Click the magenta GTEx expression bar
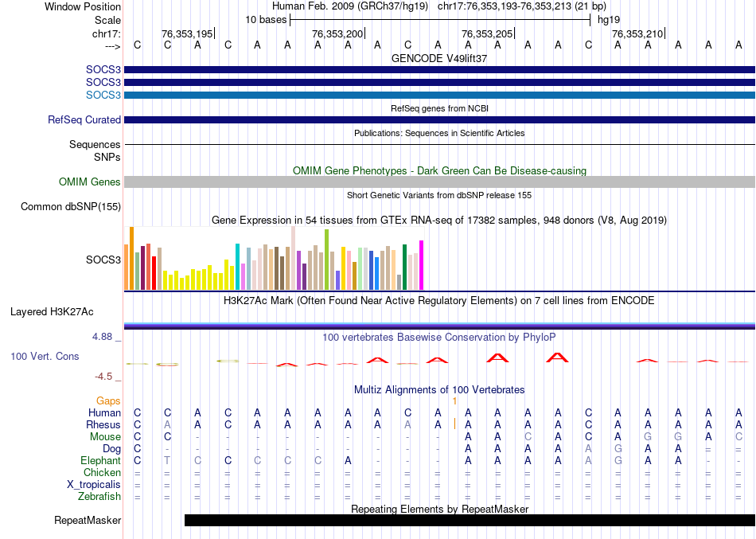This screenshot has width=756, height=539. pos(422,265)
